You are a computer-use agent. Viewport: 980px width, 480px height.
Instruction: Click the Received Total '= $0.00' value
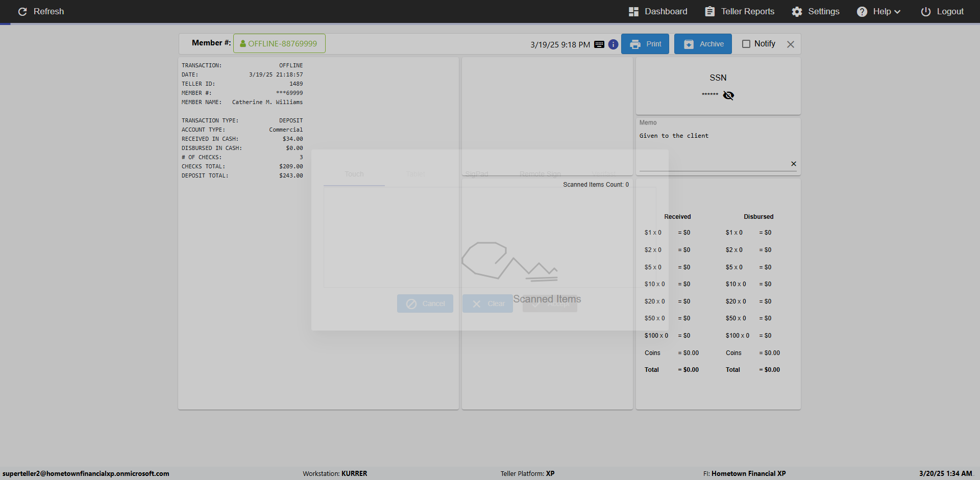(x=688, y=370)
